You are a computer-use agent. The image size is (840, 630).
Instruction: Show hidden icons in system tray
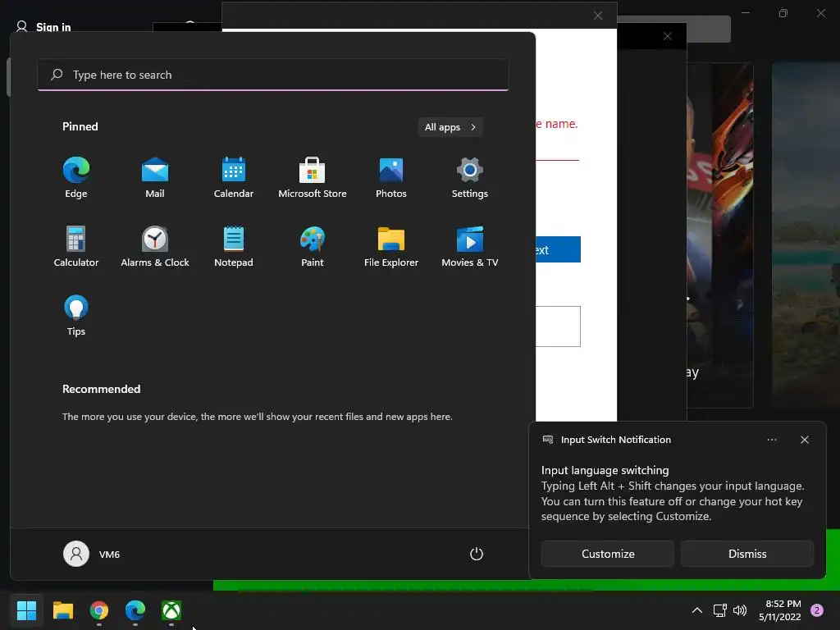pos(697,610)
